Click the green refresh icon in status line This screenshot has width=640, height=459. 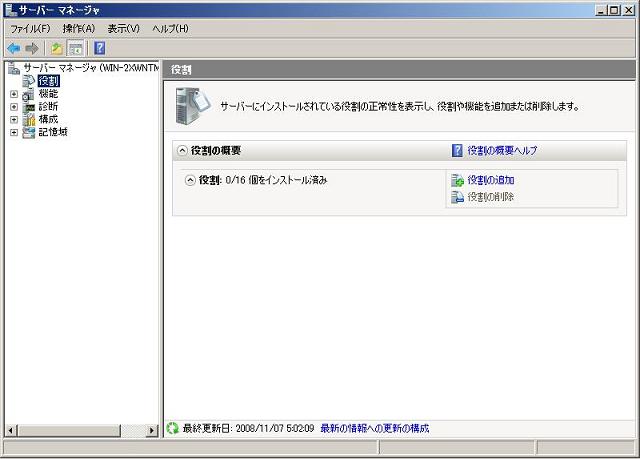tap(173, 428)
